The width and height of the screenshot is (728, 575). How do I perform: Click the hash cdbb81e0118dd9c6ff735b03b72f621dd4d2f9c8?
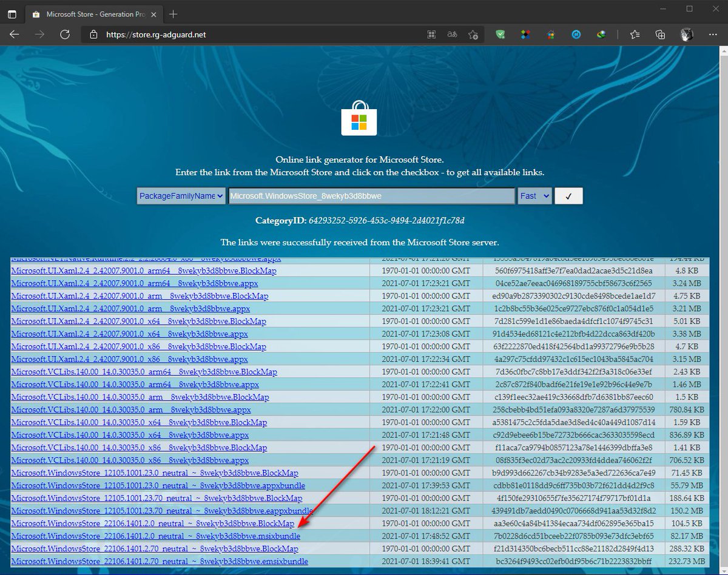[x=574, y=486]
